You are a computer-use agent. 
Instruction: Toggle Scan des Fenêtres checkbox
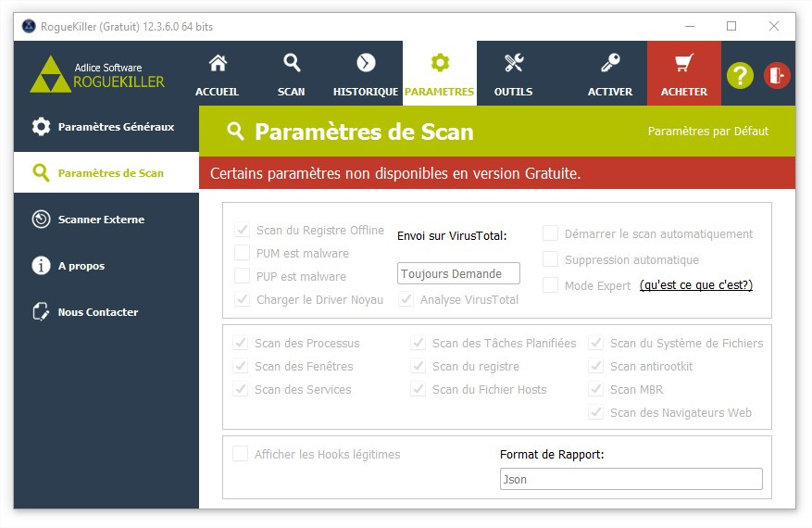(x=241, y=366)
